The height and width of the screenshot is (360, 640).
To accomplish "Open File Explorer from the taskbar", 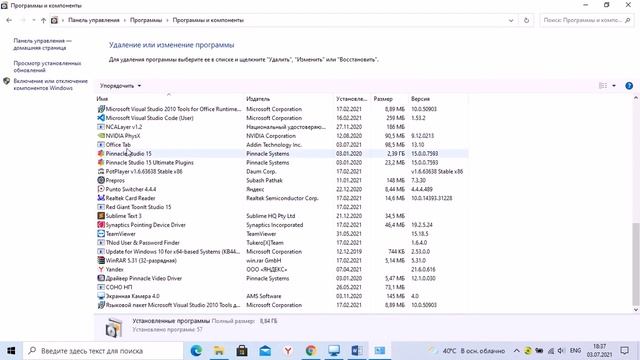I will (219, 351).
